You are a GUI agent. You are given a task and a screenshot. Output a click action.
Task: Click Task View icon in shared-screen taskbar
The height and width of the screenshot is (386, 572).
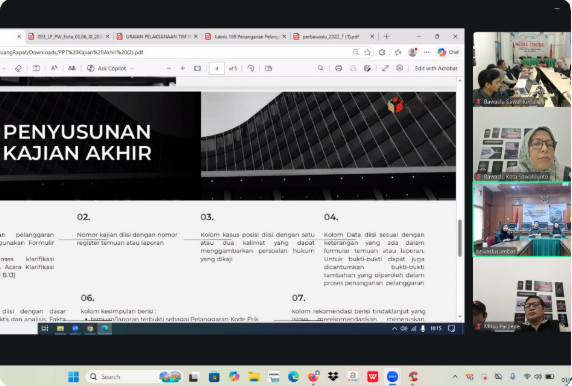click(45, 328)
